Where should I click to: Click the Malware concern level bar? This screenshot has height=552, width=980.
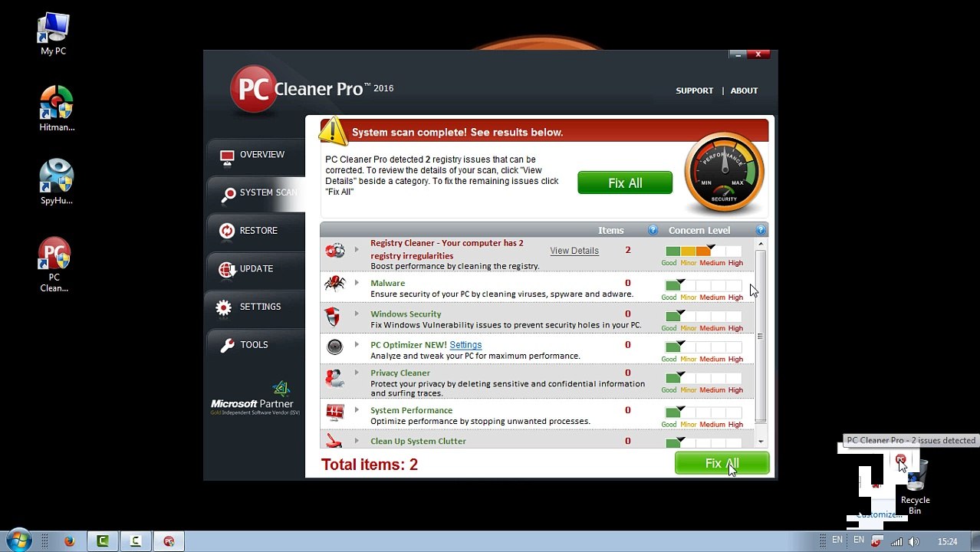tap(703, 286)
